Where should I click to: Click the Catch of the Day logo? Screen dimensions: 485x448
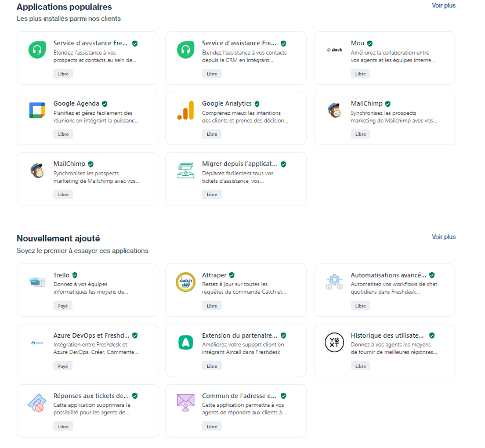[186, 282]
